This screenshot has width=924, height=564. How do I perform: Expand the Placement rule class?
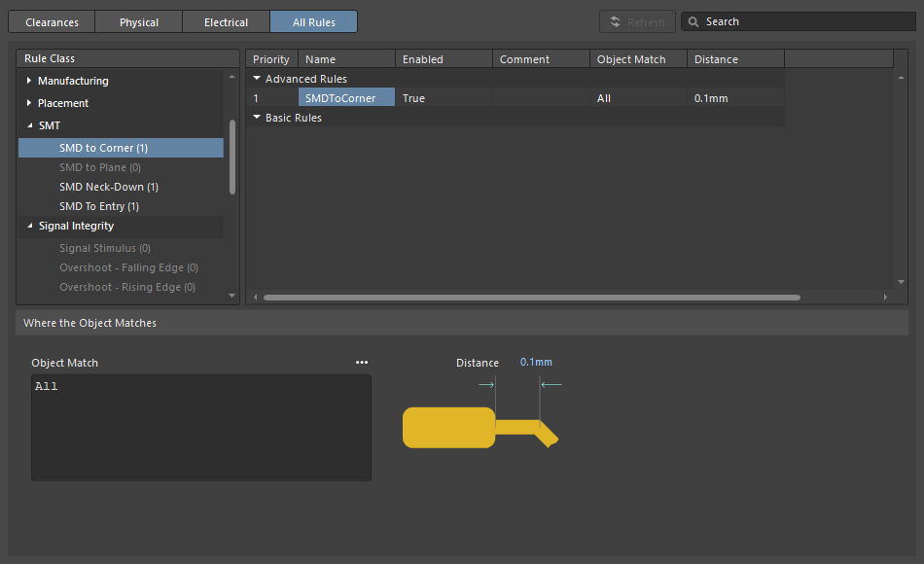coord(29,103)
